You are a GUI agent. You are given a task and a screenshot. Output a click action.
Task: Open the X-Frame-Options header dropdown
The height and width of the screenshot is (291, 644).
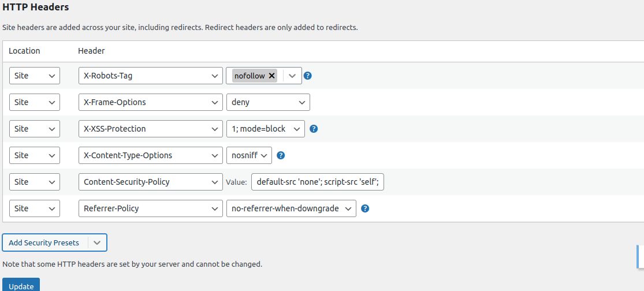coord(150,102)
